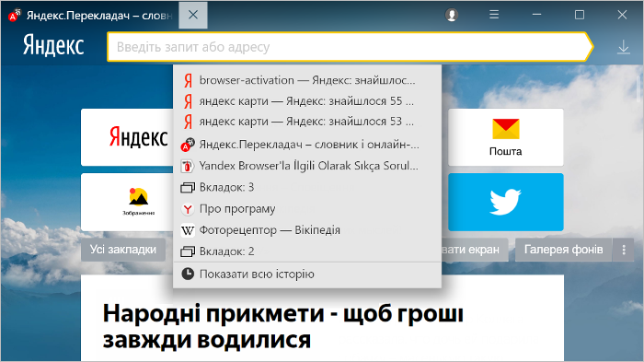Image resolution: width=644 pixels, height=362 pixels.
Task: Click the Яндекс icon of browser-activation entry
Action: [x=188, y=80]
